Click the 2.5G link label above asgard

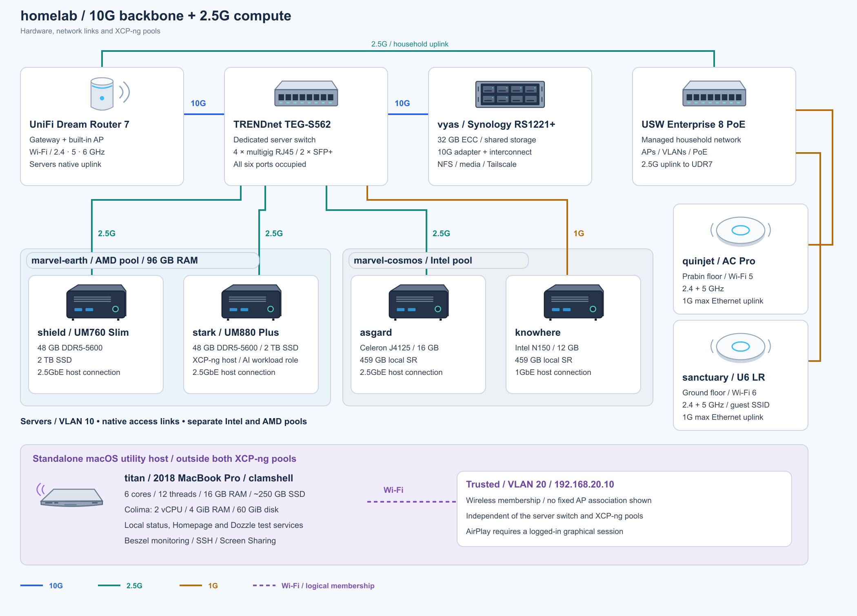click(441, 233)
